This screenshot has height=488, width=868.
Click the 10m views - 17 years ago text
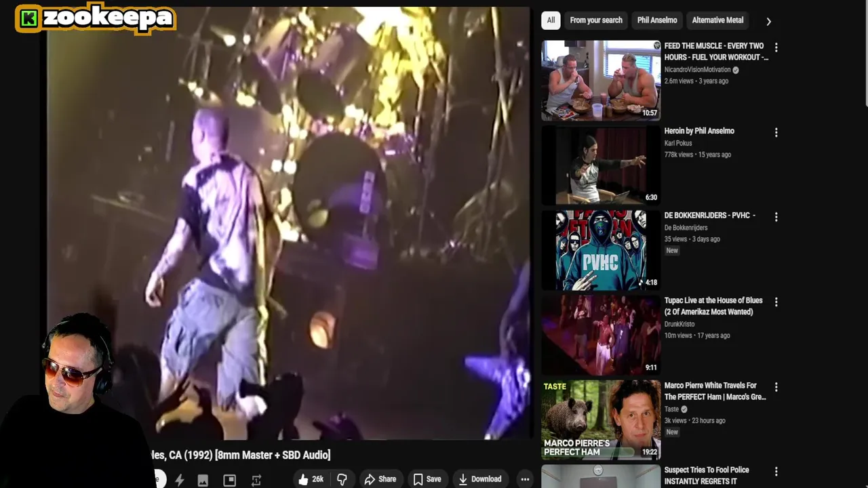point(697,335)
